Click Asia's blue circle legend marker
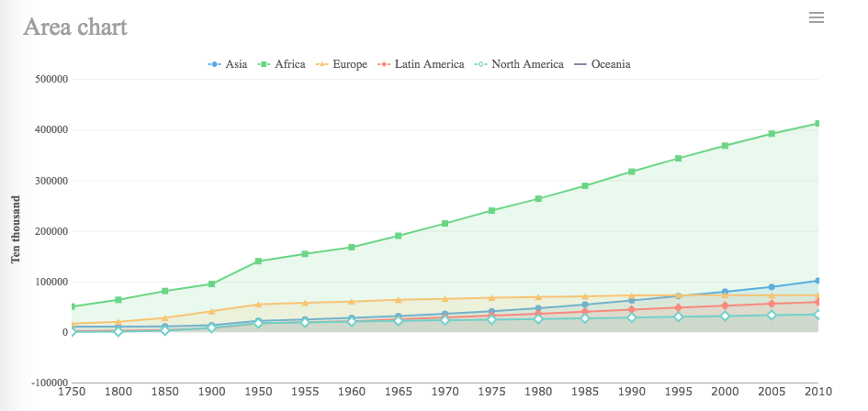The width and height of the screenshot is (868, 411). tap(215, 64)
